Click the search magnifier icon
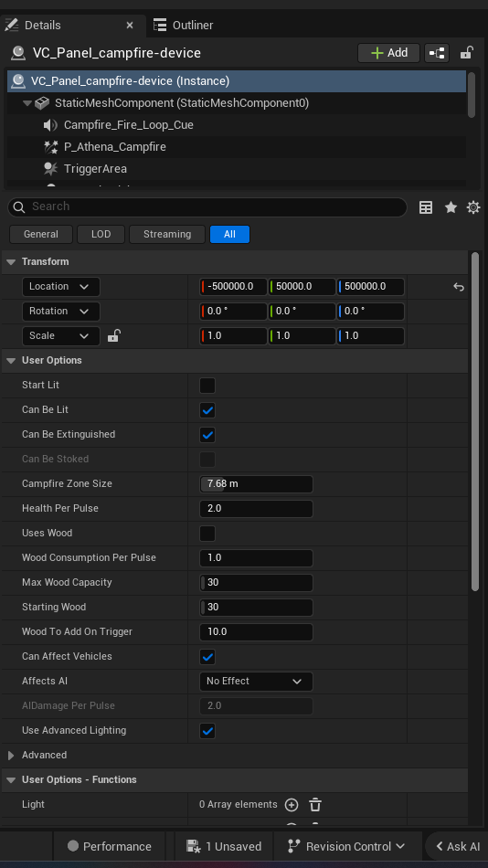The width and height of the screenshot is (488, 868). [x=19, y=207]
